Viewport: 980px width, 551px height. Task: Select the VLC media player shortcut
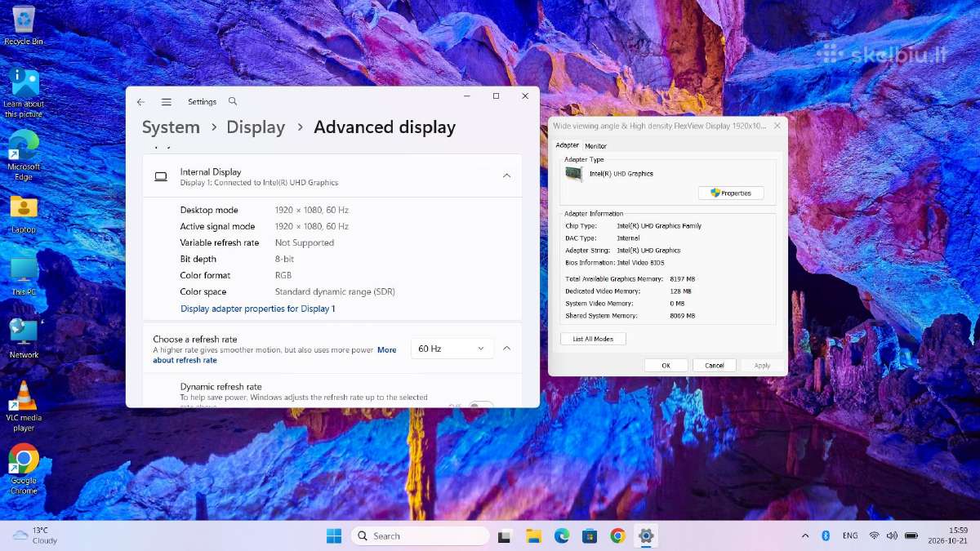[x=24, y=407]
